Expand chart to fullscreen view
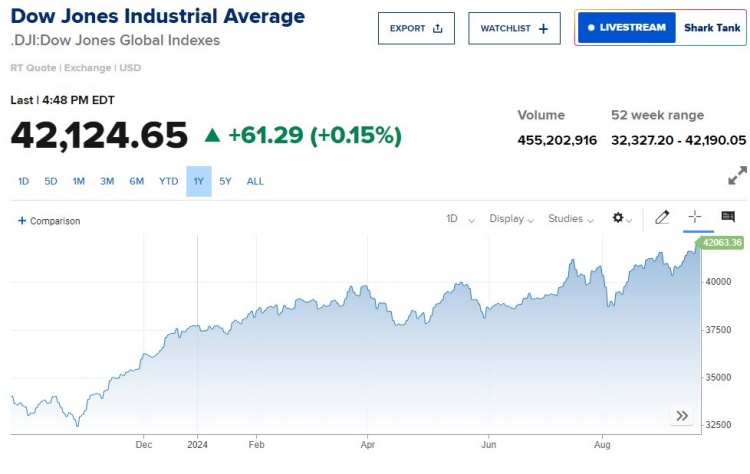This screenshot has height=474, width=750. (737, 176)
